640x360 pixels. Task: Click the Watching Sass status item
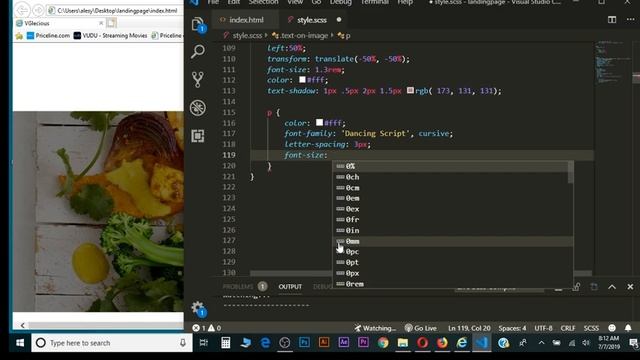point(375,328)
